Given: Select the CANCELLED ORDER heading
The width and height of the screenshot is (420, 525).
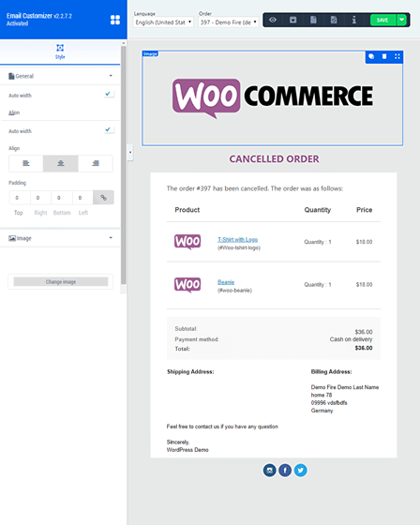Looking at the screenshot, I should pos(274,159).
